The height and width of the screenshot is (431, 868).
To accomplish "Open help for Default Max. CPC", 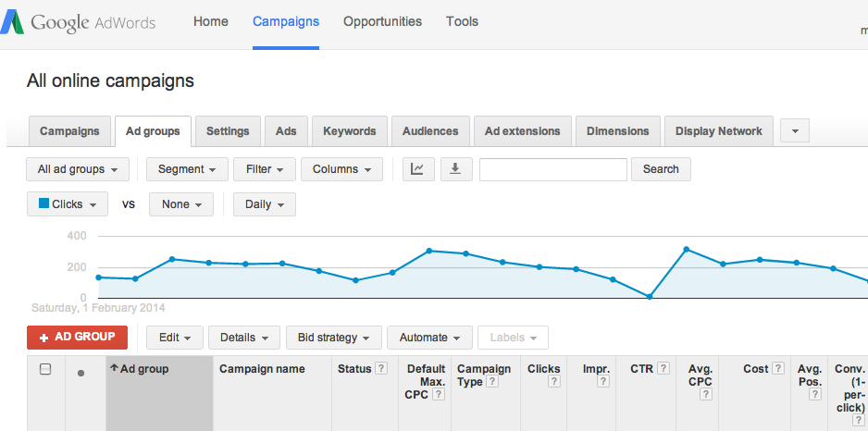I will click(438, 394).
